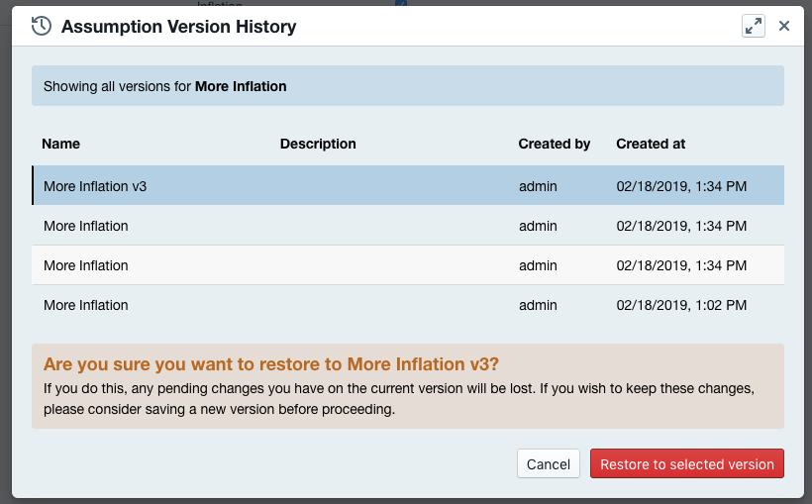This screenshot has height=504, width=812.
Task: Expand the dialog to full screen
Action: (754, 27)
